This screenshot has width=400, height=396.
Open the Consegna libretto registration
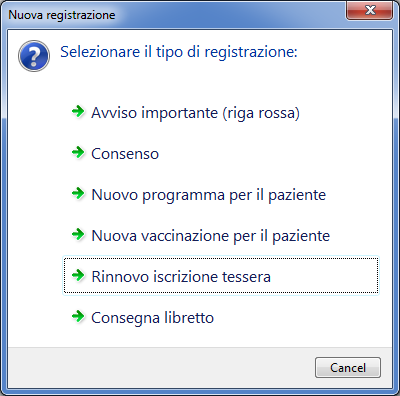tap(152, 318)
